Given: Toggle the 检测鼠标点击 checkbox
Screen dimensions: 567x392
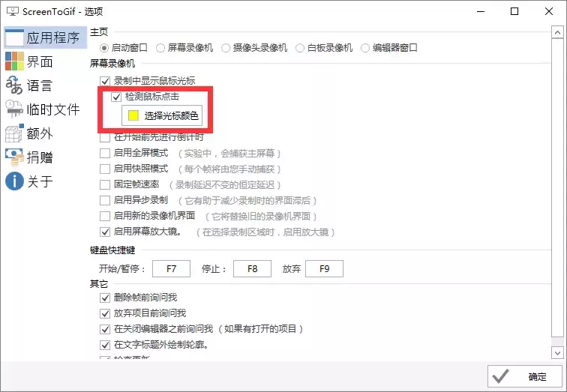Looking at the screenshot, I should pyautogui.click(x=116, y=97).
